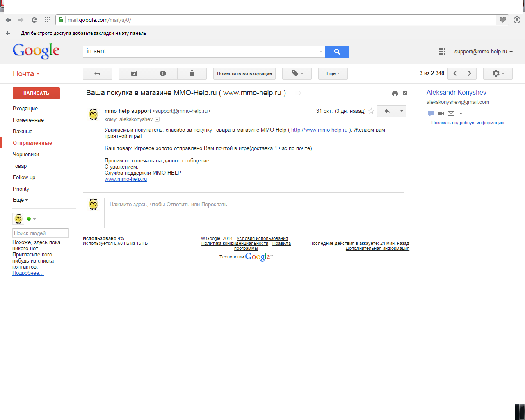Click Дополнительная информация account activity link
This screenshot has height=420, width=525.
(x=377, y=248)
